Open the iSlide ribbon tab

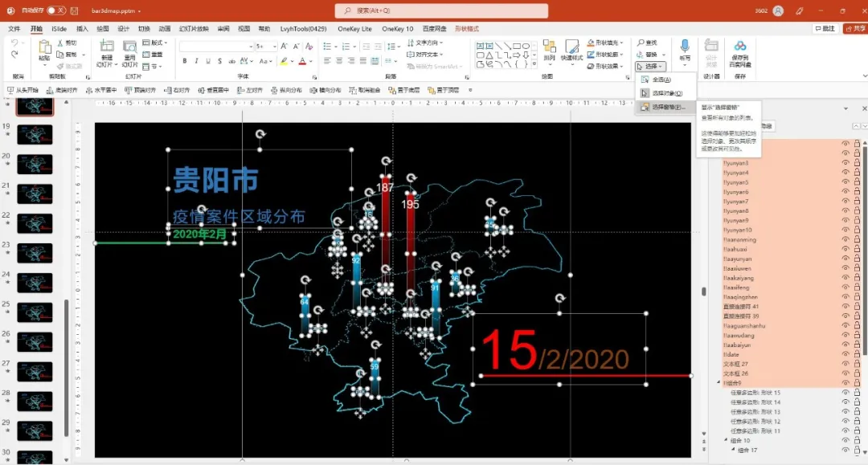59,29
